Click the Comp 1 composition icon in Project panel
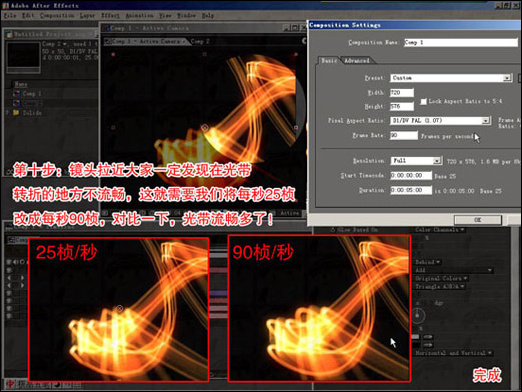Screen dimensions: 522x392 click(16, 94)
